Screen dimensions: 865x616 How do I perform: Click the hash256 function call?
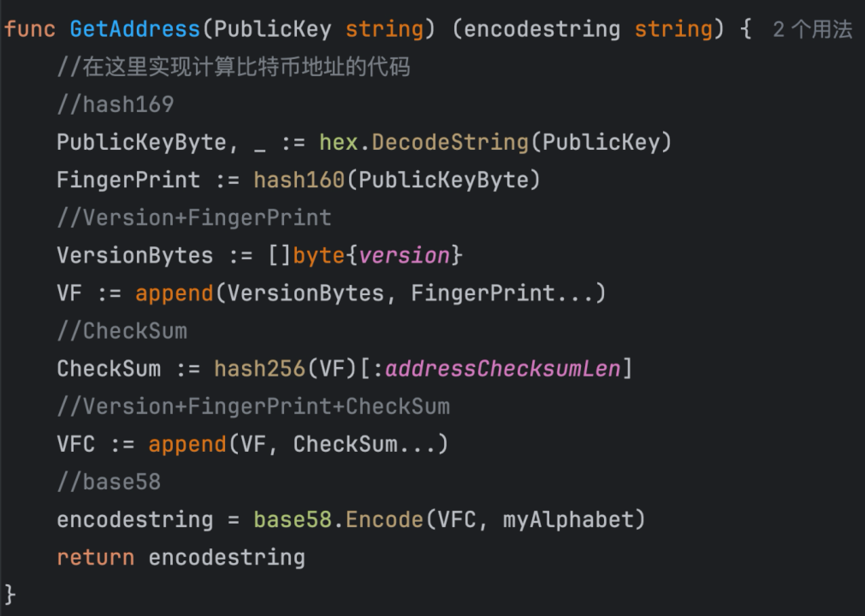click(259, 368)
